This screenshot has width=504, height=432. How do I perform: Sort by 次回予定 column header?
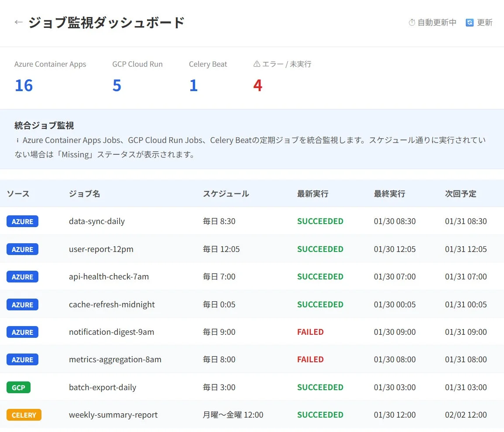coord(461,194)
